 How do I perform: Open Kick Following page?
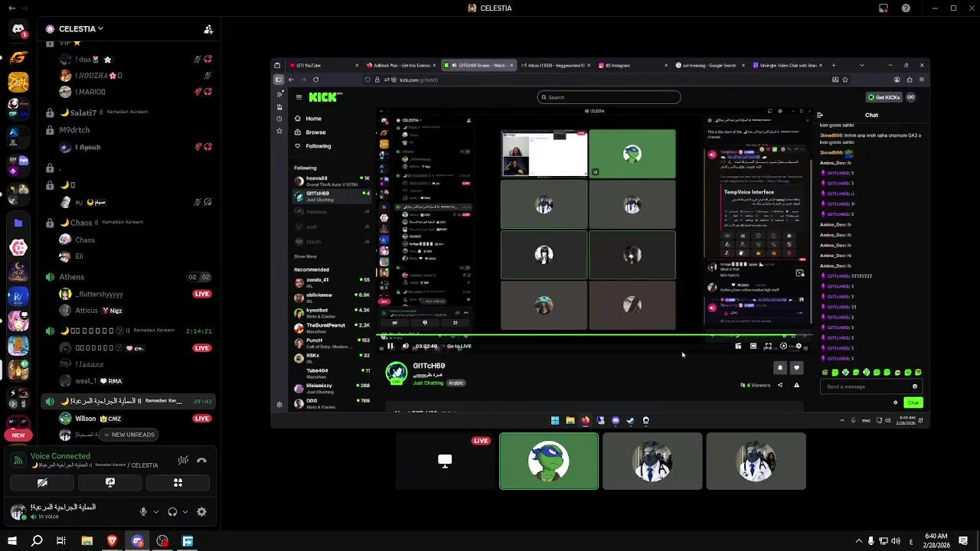coord(318,146)
